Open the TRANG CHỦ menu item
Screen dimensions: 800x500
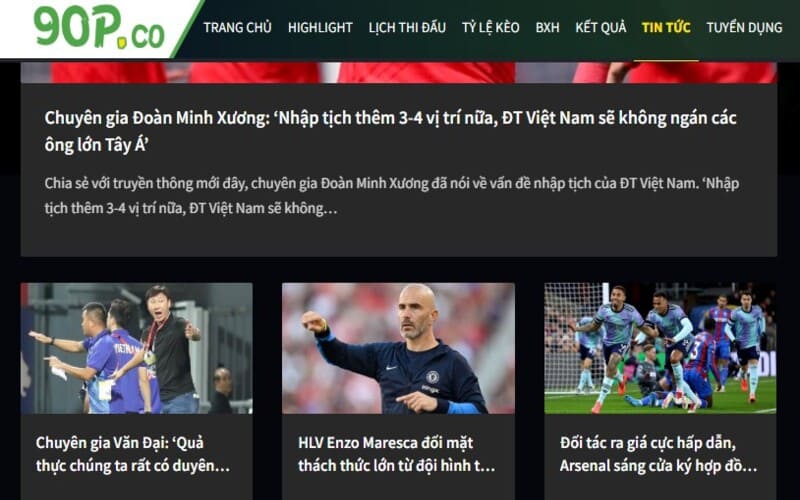click(x=237, y=28)
